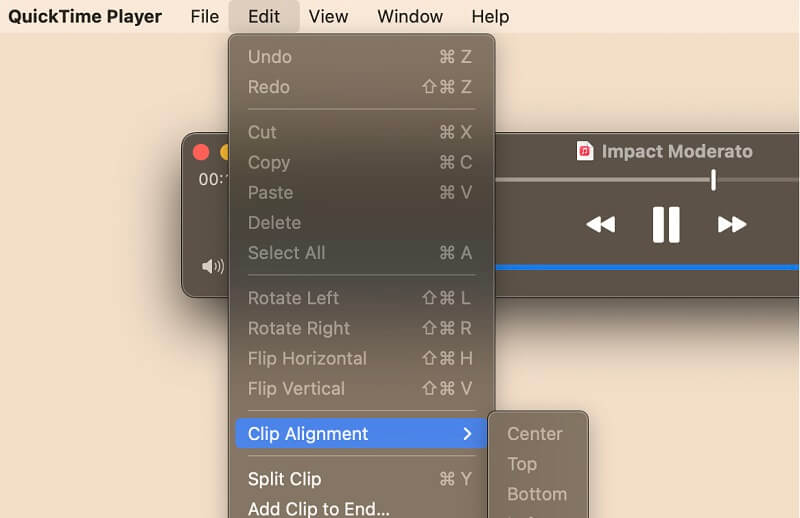Choose Flip Vertical menu entry
Viewport: 800px width, 518px height.
[360, 388]
